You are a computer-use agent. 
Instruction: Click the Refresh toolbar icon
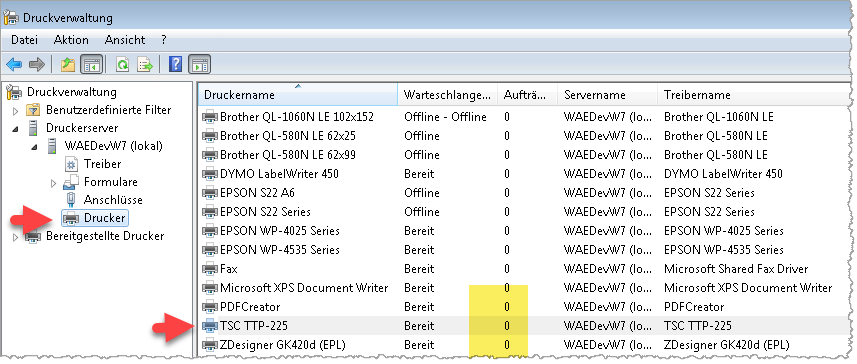pyautogui.click(x=122, y=65)
